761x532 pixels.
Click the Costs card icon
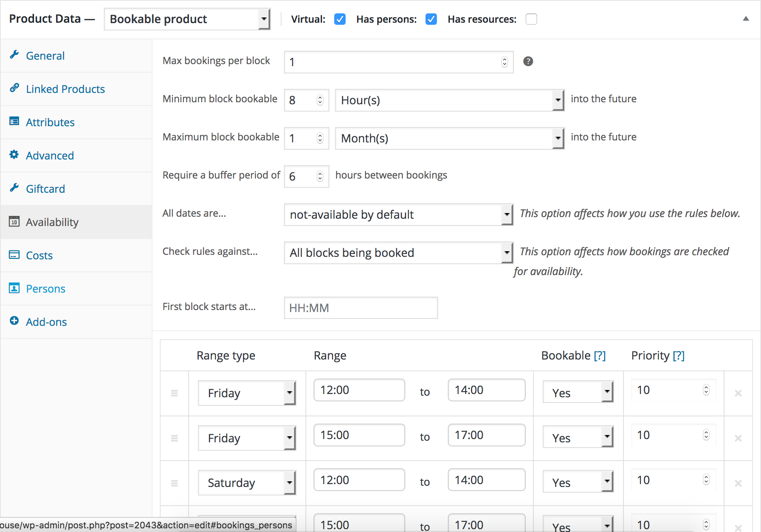(x=14, y=254)
